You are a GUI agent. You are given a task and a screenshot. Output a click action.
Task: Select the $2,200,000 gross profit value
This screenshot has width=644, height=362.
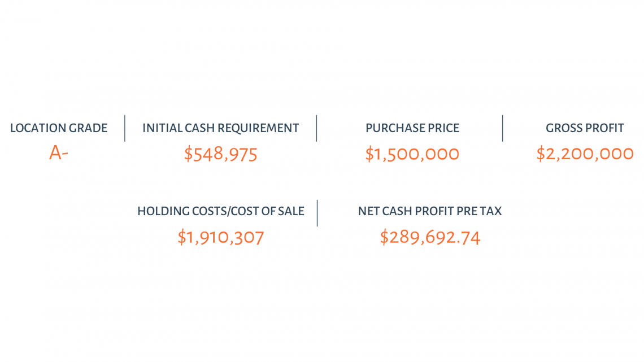[x=585, y=154]
